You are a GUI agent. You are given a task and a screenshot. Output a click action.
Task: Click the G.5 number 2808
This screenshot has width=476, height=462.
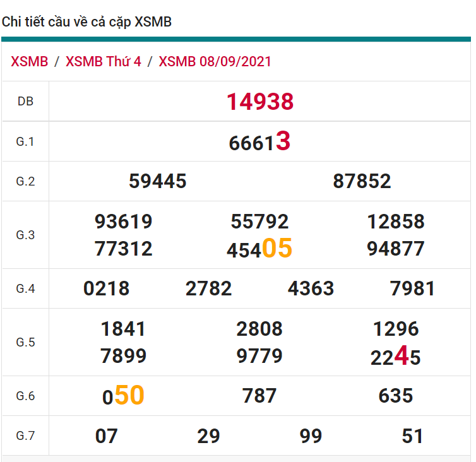[259, 329]
